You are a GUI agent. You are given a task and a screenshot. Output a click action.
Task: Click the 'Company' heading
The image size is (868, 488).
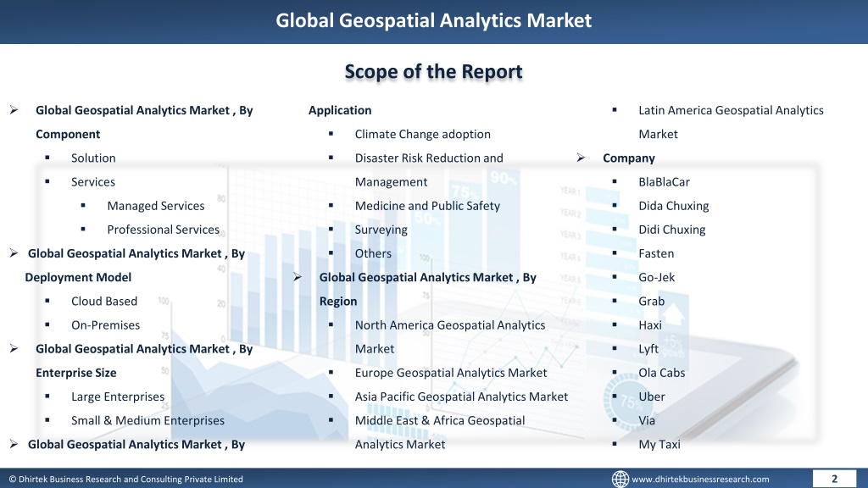coord(629,158)
